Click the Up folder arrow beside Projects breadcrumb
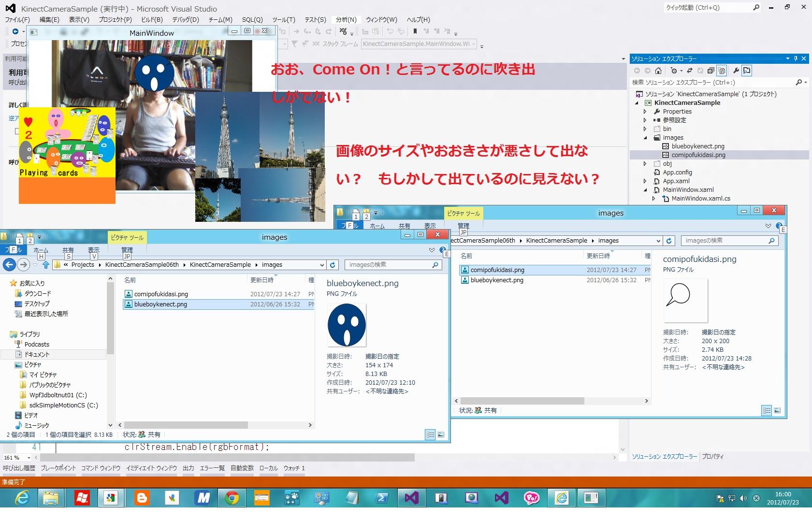 click(x=45, y=265)
